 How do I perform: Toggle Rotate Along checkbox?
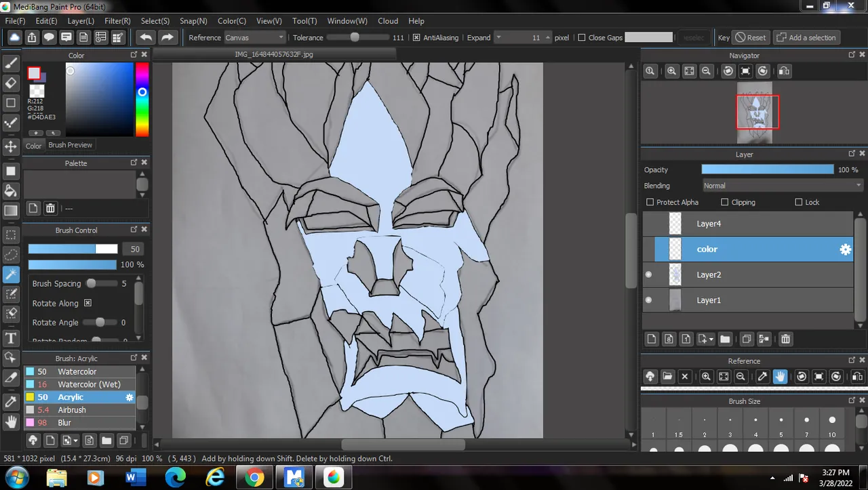click(87, 303)
